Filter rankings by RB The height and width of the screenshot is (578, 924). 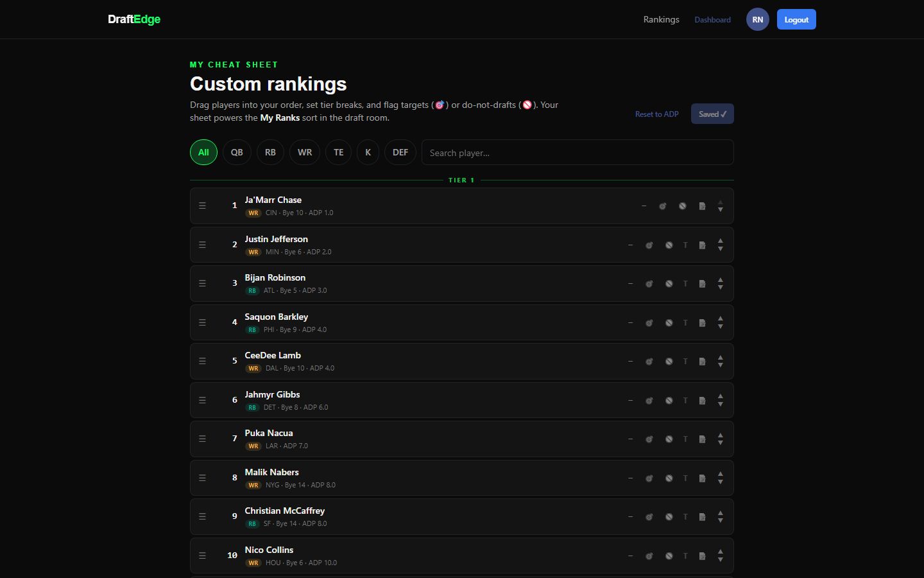(270, 152)
